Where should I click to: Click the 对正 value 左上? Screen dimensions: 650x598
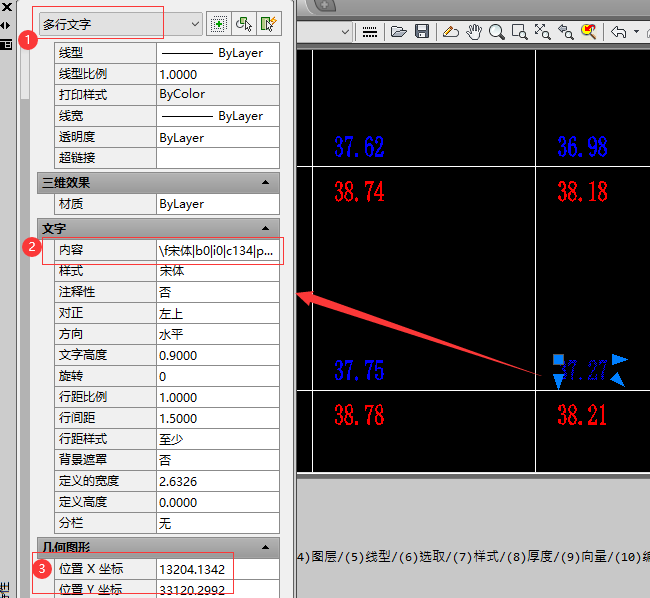[x=218, y=313]
